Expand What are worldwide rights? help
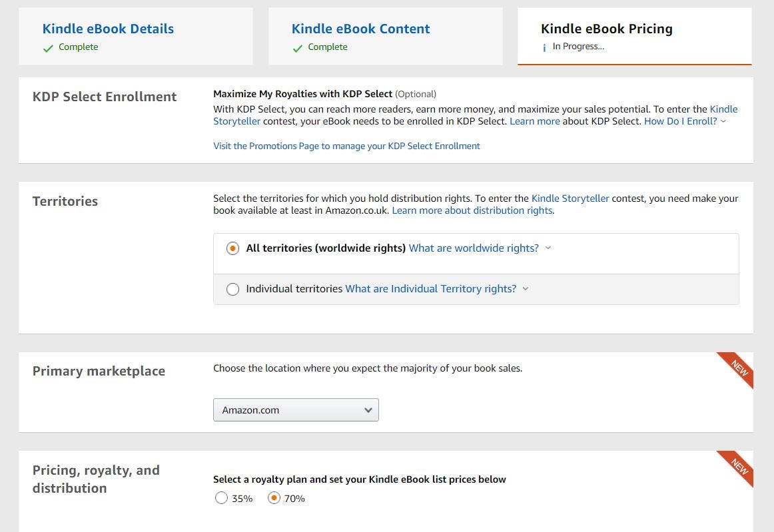The height and width of the screenshot is (532, 774). (x=474, y=248)
